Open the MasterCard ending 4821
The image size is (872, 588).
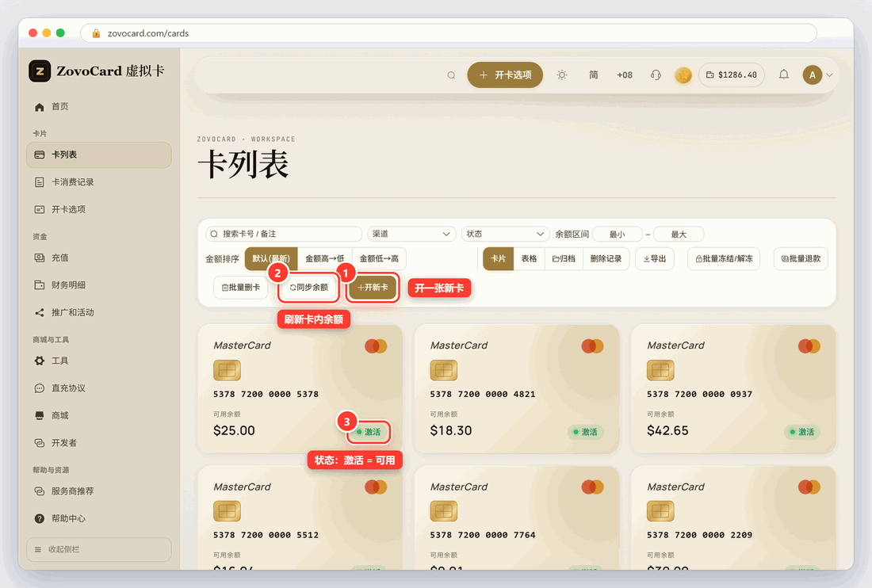[x=517, y=388]
